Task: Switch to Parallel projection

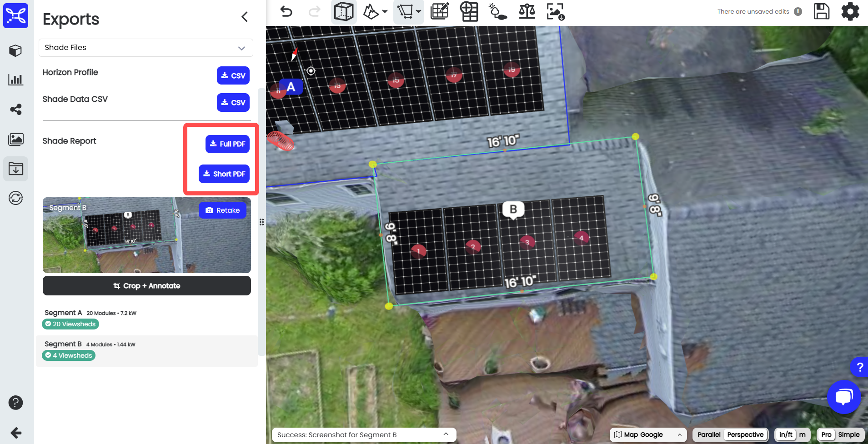Action: point(709,435)
